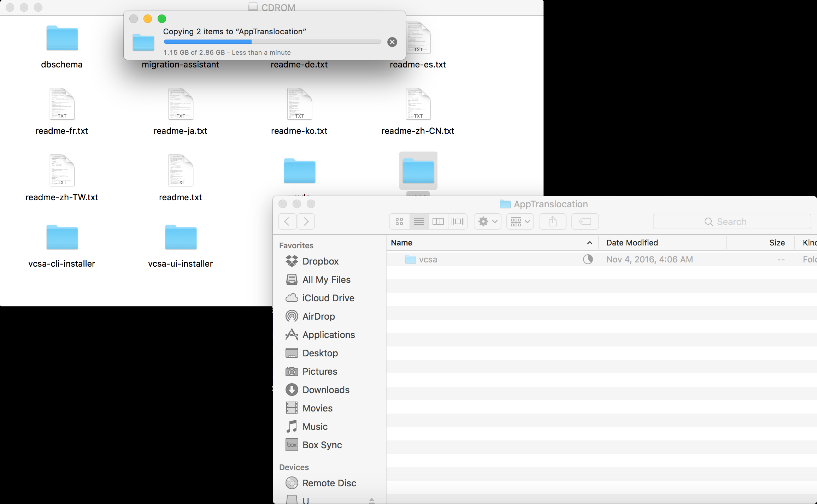Open iCloud Drive from the sidebar
Screen dimensions: 817x504
pos(328,298)
